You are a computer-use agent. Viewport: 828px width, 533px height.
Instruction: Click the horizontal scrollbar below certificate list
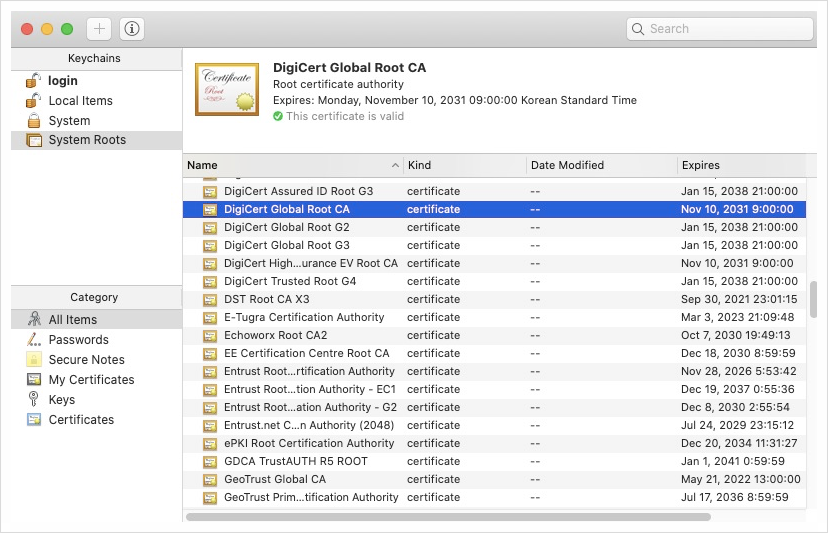(448, 517)
